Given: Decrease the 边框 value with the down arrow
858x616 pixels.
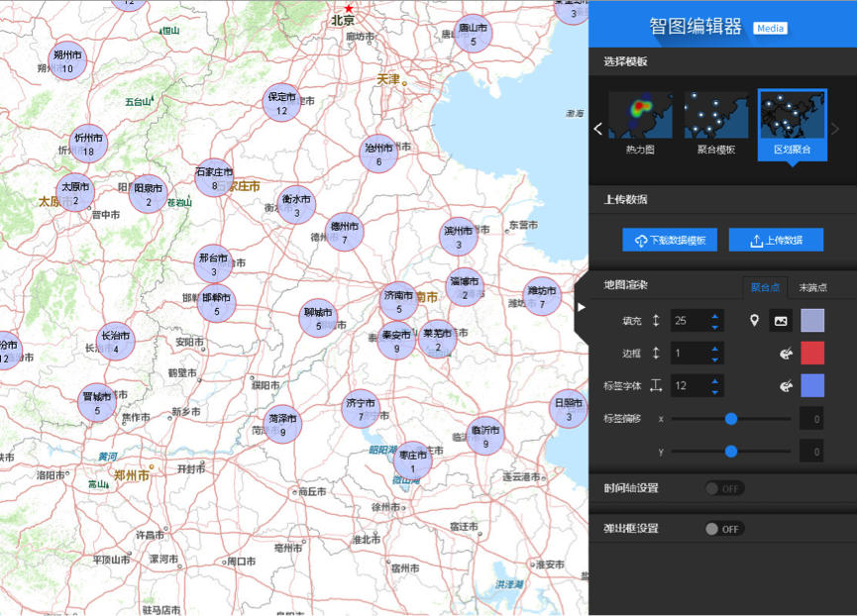Looking at the screenshot, I should point(714,359).
